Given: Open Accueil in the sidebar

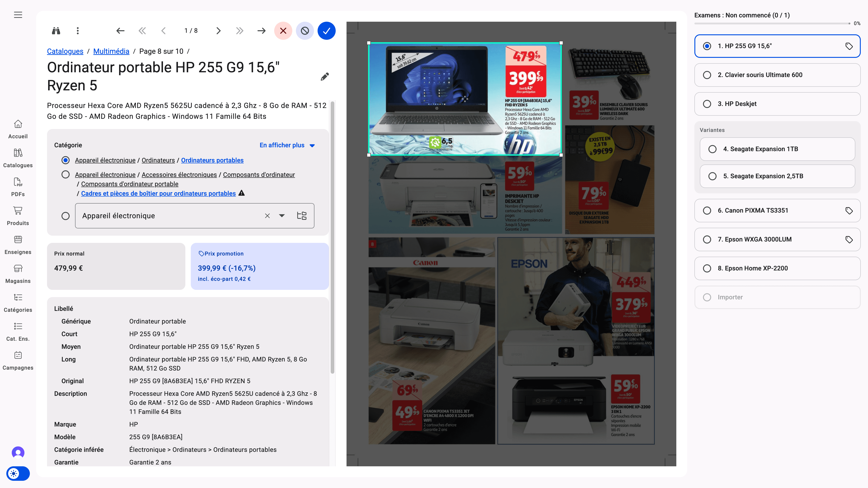Looking at the screenshot, I should [18, 129].
